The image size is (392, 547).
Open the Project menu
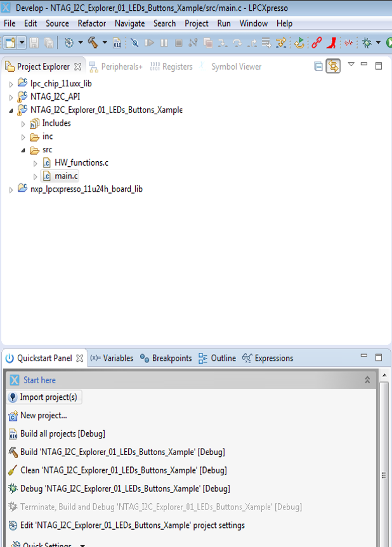pos(197,23)
